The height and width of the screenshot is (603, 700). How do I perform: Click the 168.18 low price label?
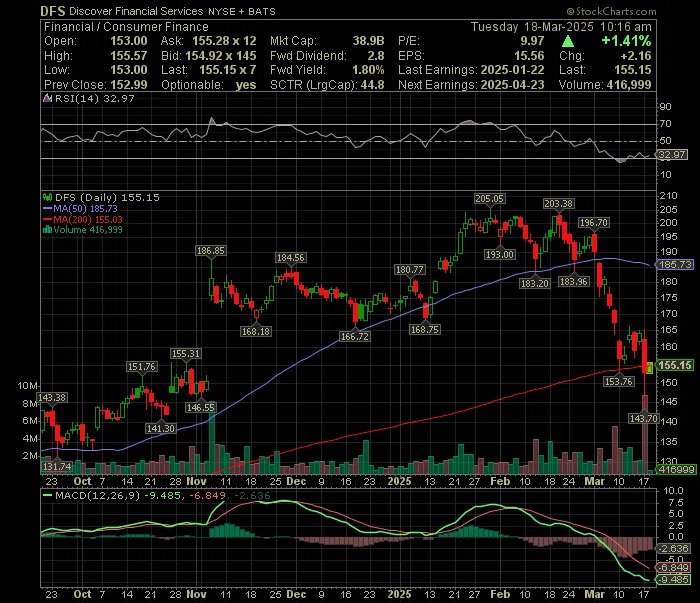pos(255,331)
